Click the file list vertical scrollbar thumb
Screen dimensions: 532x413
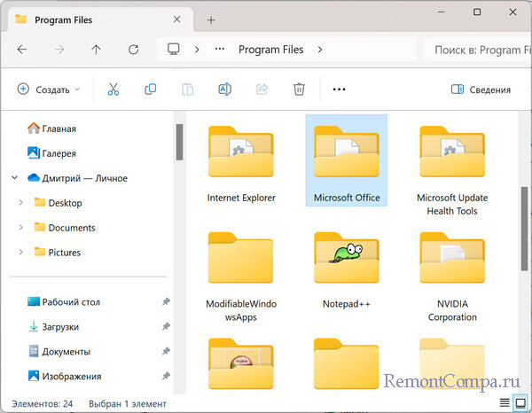pos(525,229)
